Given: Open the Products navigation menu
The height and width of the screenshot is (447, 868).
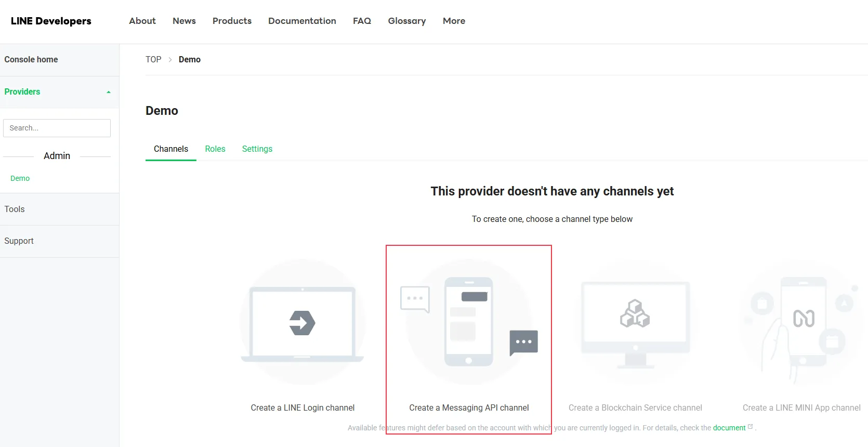Looking at the screenshot, I should tap(232, 21).
